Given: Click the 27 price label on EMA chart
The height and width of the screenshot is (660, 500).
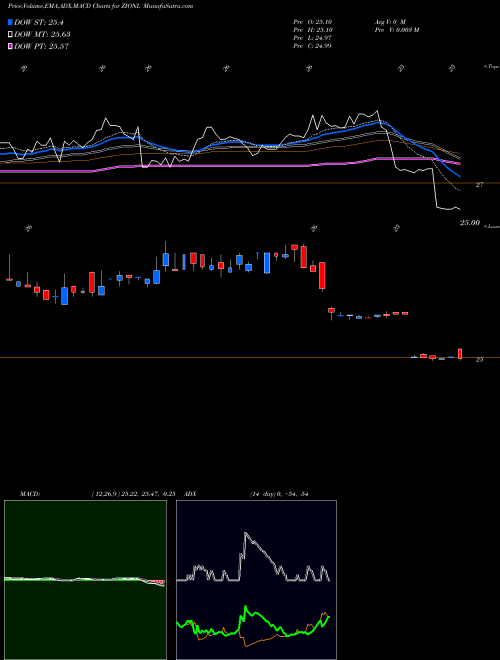Looking at the screenshot, I should 479,184.
